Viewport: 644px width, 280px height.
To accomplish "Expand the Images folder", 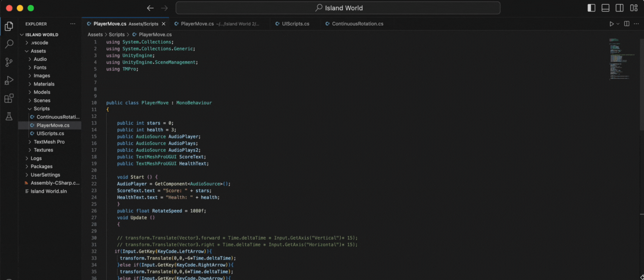I will (50, 76).
